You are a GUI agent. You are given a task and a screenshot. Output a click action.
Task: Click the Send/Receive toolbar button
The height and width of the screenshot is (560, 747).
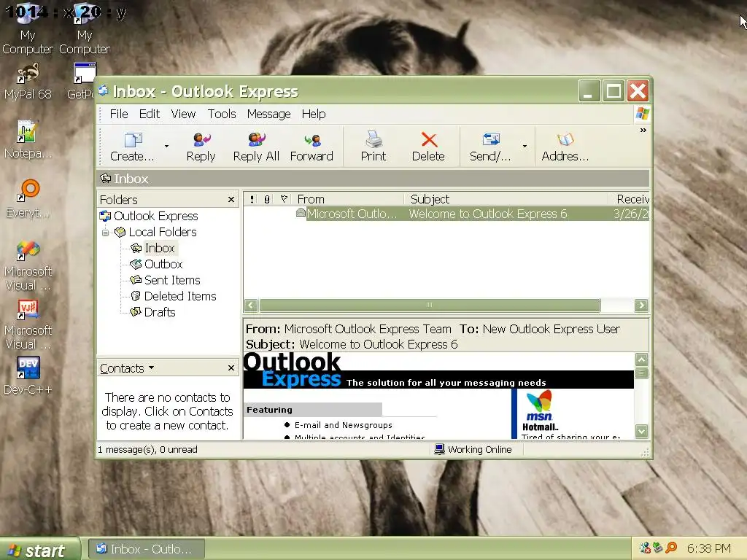pos(491,147)
